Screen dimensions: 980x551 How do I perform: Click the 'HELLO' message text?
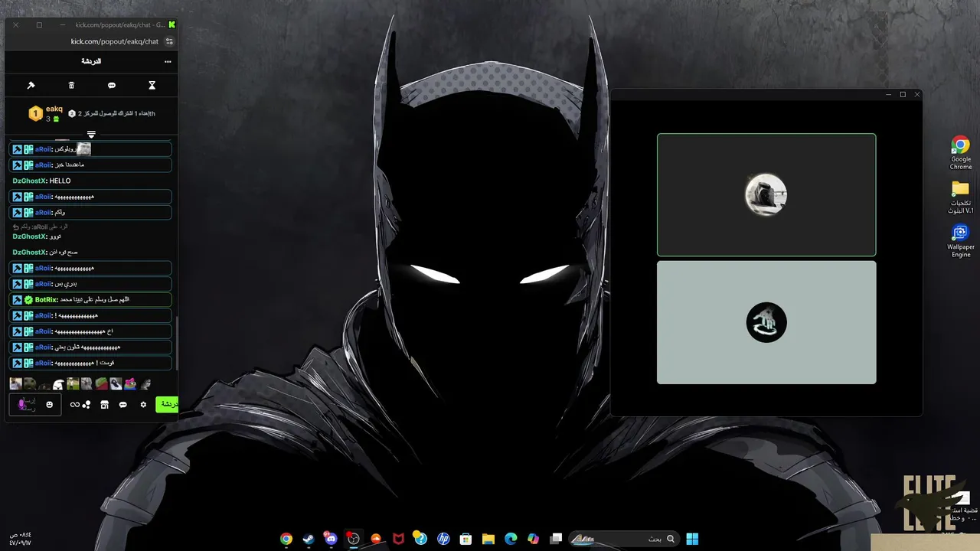[x=60, y=181]
